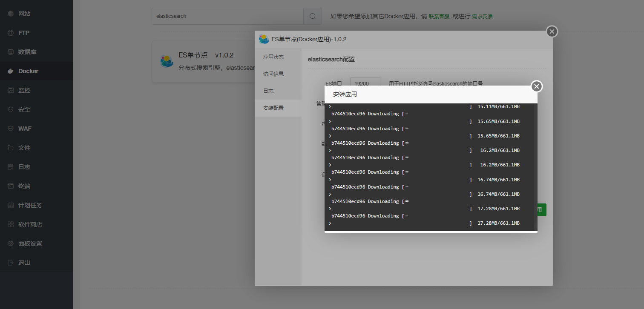
Task: Open 软件商店 in the sidebar
Action: point(37,224)
